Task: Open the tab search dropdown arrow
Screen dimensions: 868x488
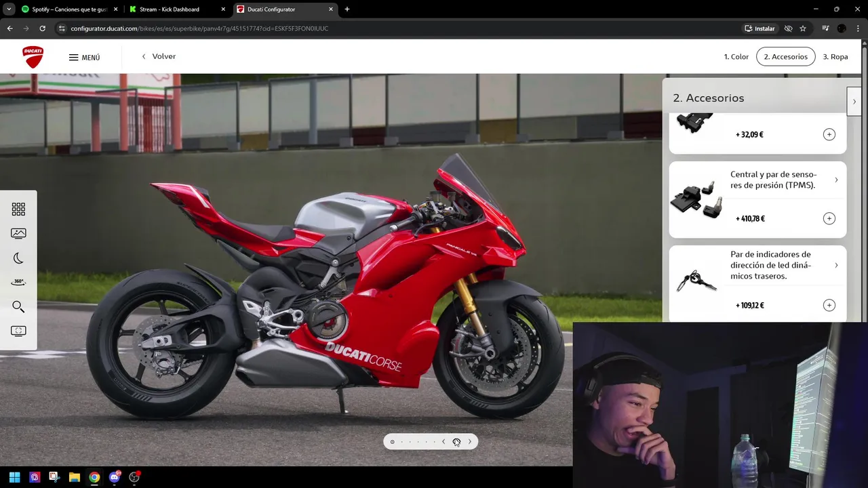Action: pos(8,9)
